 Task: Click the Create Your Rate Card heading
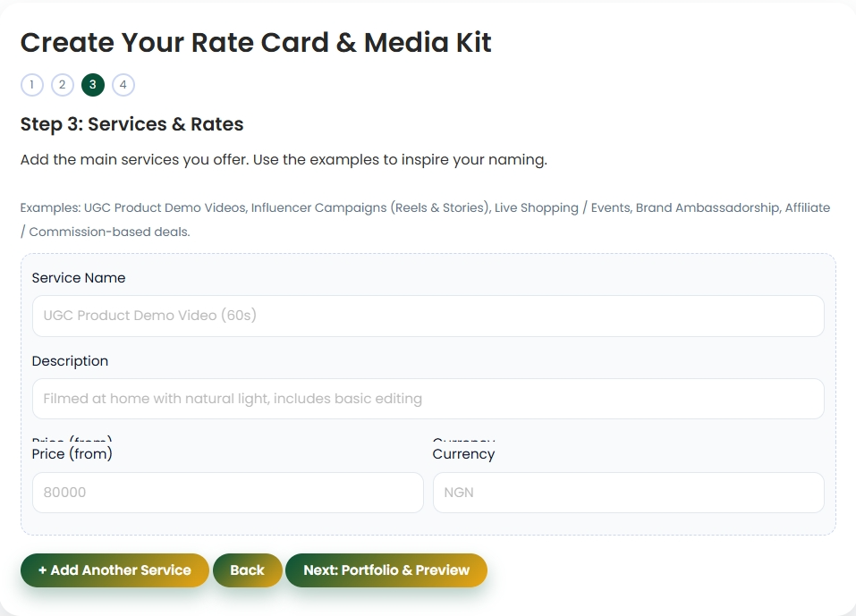256,42
